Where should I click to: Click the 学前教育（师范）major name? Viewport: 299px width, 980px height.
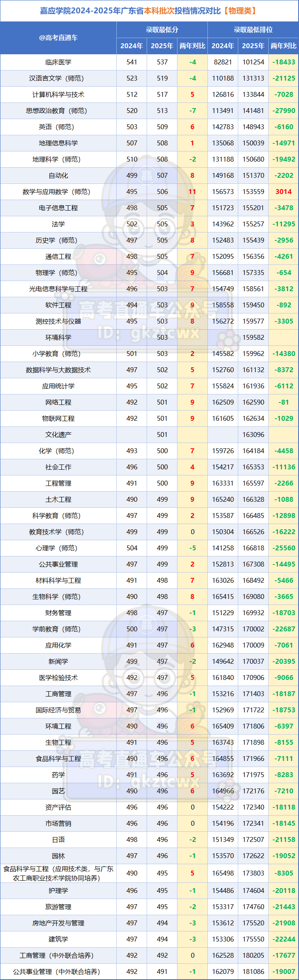pos(58,629)
